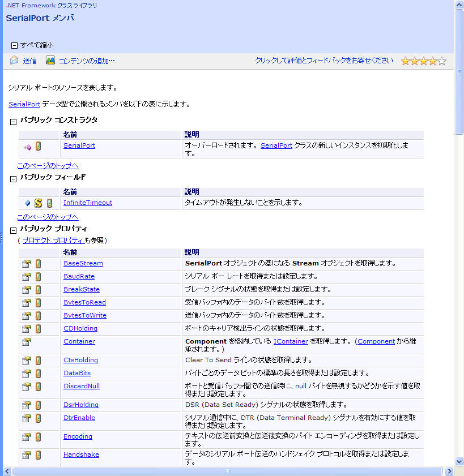This screenshot has width=464, height=476.
Task: Collapse the パブリック フィールド section
Action: (x=13, y=179)
